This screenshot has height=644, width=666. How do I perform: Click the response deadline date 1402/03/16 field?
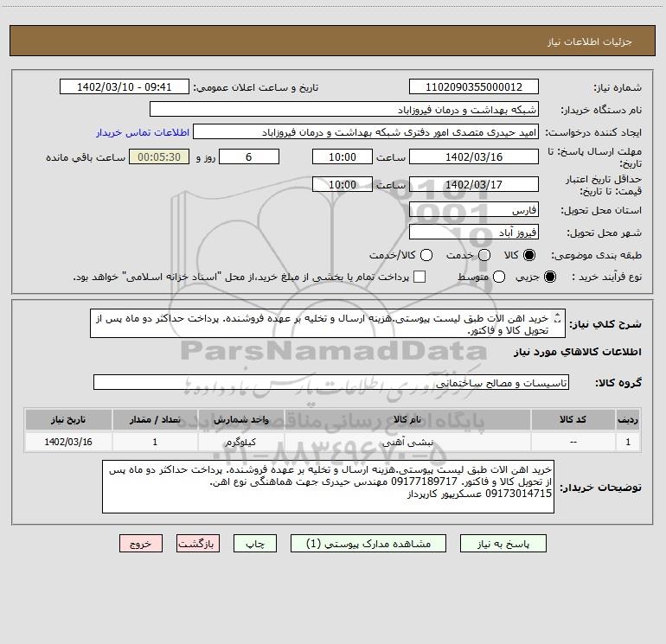[474, 156]
